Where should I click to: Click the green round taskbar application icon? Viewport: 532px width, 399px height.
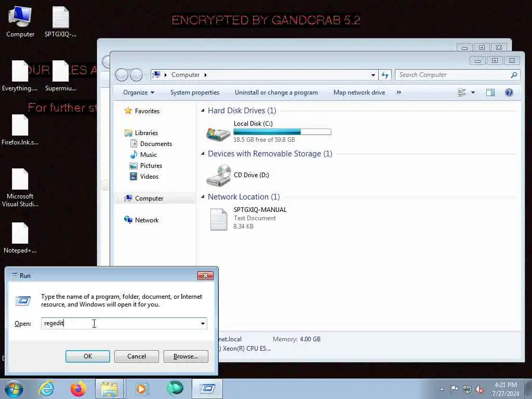175,388
